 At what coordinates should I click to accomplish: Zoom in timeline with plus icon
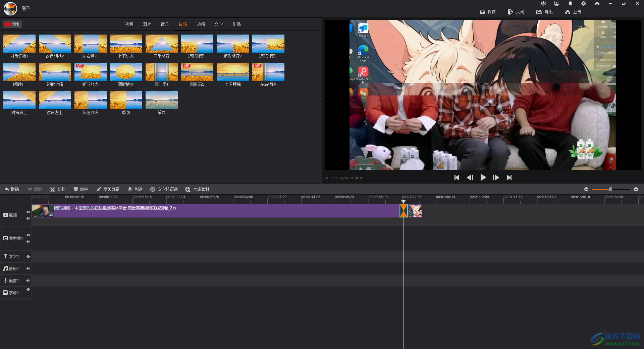click(x=636, y=189)
